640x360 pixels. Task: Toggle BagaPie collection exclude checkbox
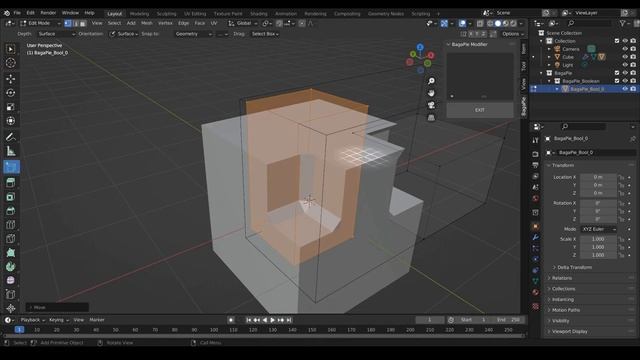tap(617, 73)
